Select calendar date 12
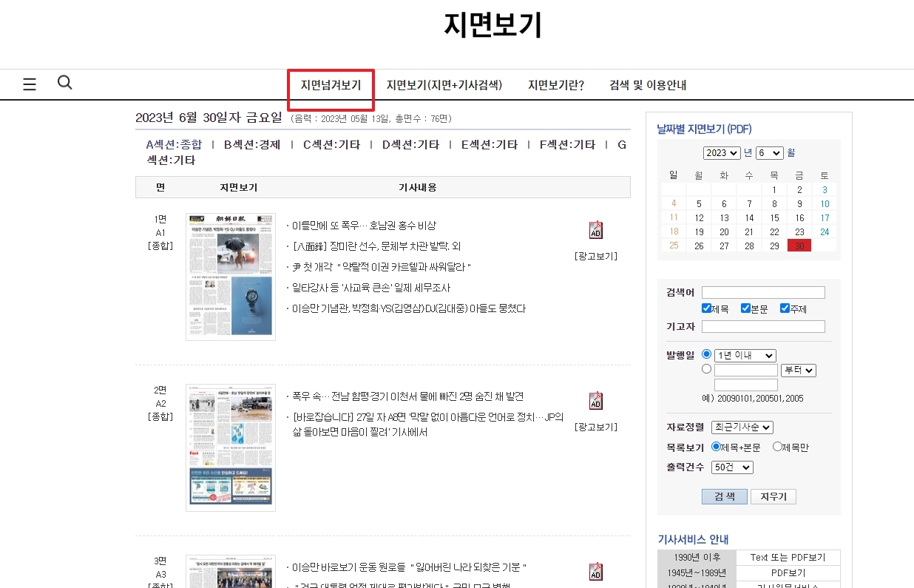This screenshot has width=914, height=588. pyautogui.click(x=699, y=217)
